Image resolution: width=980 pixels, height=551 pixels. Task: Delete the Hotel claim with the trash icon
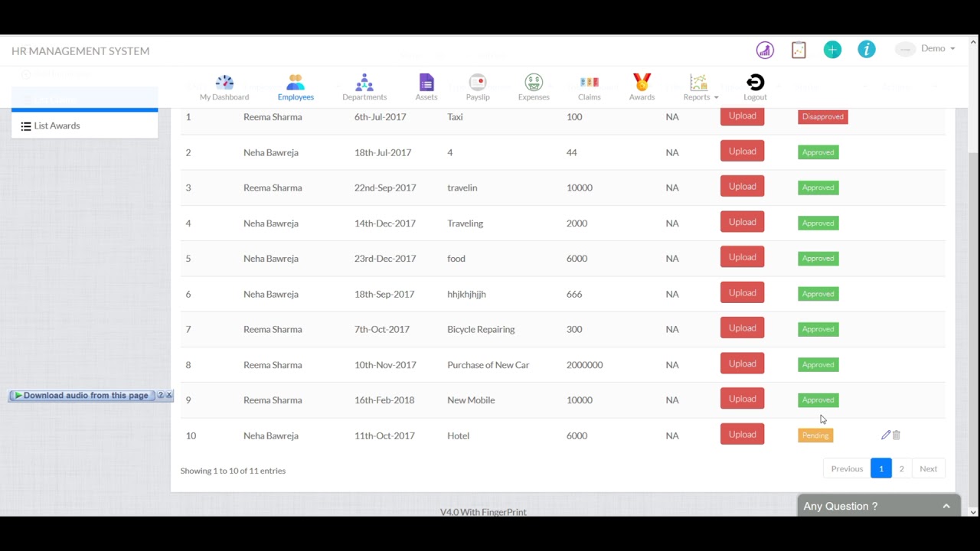tap(897, 435)
